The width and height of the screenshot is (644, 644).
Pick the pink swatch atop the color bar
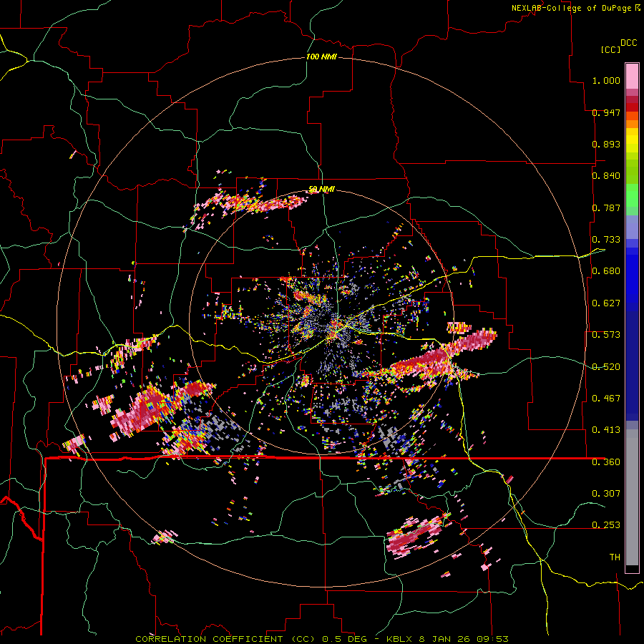click(632, 76)
